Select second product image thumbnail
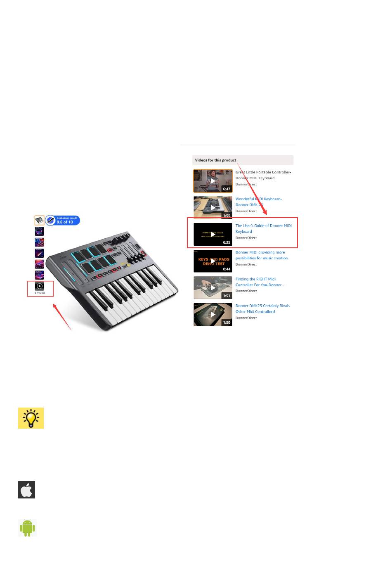The height and width of the screenshot is (586, 392). pyautogui.click(x=39, y=232)
